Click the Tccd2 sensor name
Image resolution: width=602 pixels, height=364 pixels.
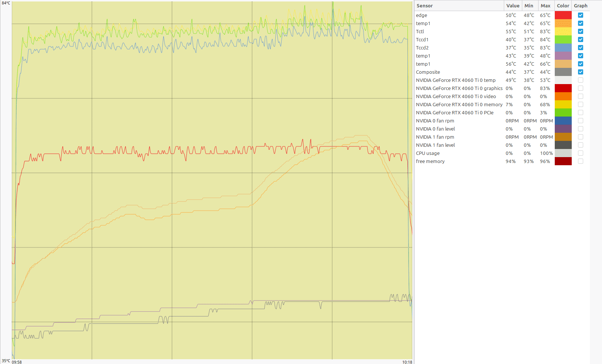[x=422, y=48]
